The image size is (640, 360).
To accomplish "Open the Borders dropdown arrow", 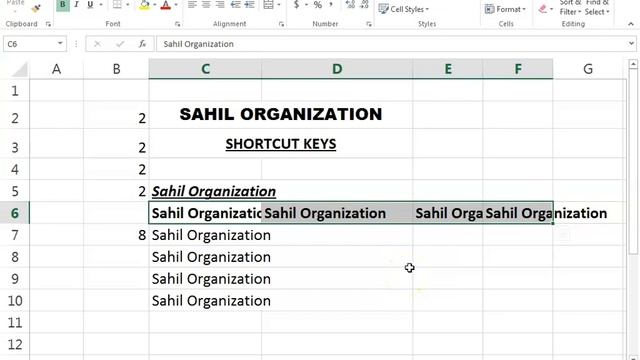I will click(x=127, y=5).
